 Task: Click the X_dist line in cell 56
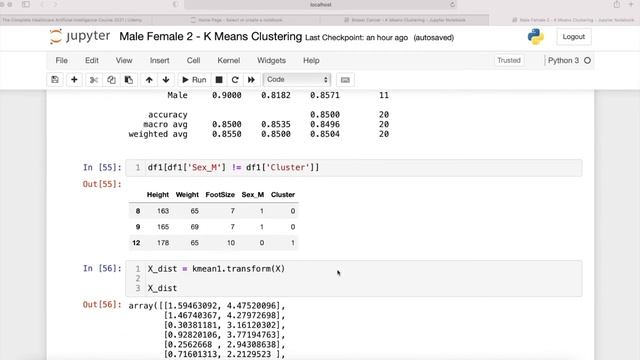coord(162,288)
